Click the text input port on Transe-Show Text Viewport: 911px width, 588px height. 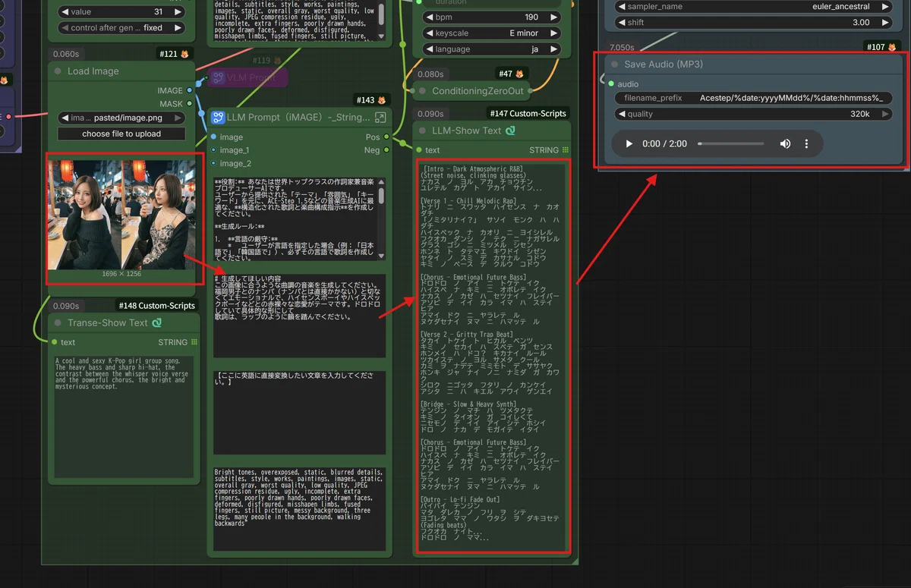(x=55, y=342)
